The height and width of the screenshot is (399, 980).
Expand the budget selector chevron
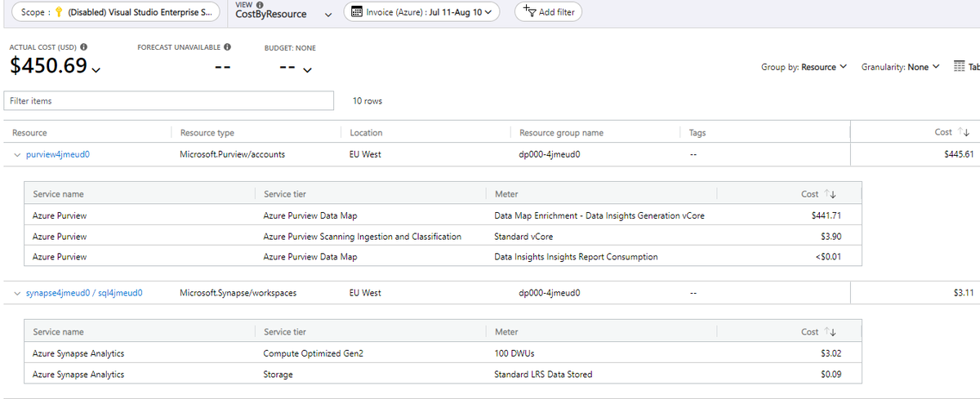point(307,70)
